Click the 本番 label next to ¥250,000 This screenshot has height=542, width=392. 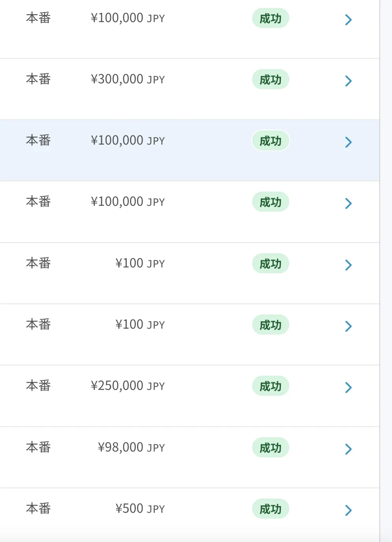pyautogui.click(x=38, y=386)
